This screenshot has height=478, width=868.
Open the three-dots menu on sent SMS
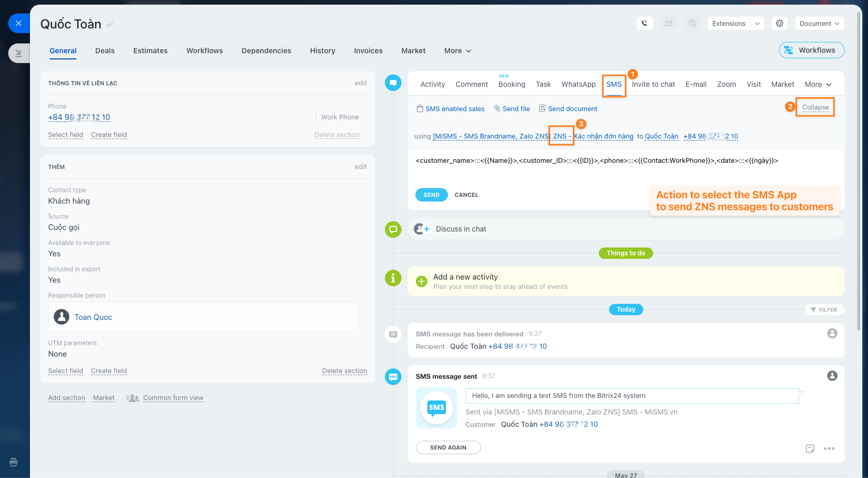tap(829, 449)
